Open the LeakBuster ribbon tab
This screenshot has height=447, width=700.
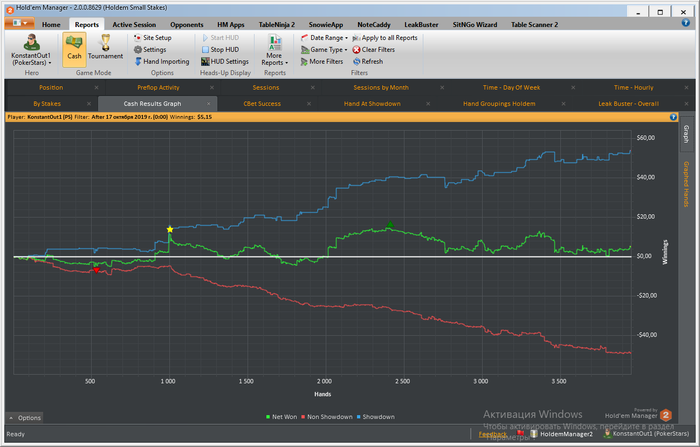[x=421, y=25]
